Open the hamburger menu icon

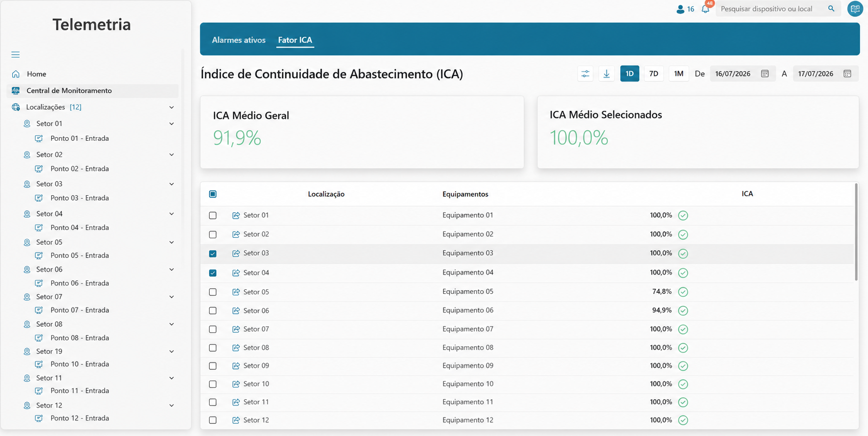(16, 54)
